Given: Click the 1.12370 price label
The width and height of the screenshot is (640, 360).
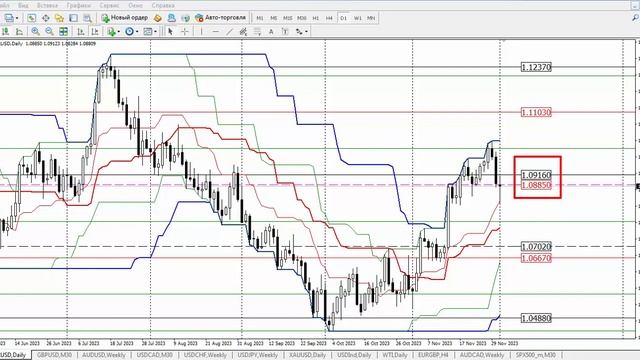Looking at the screenshot, I should pos(536,67).
